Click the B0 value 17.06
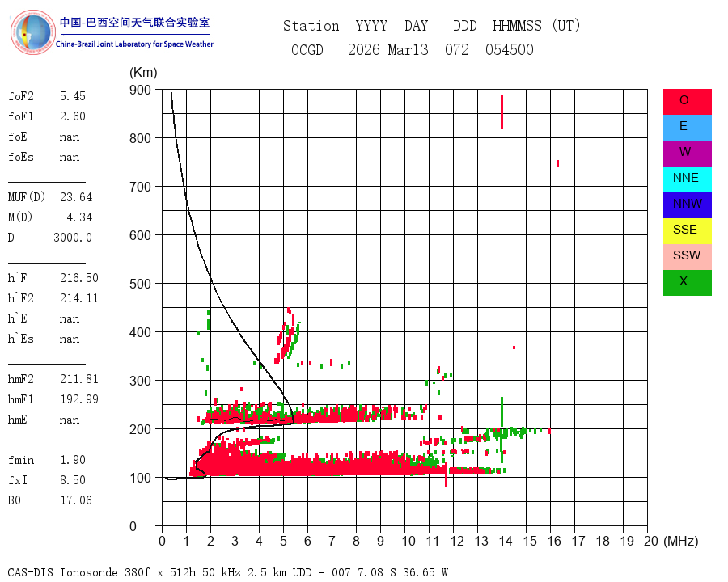The width and height of the screenshot is (728, 582). pos(76,500)
